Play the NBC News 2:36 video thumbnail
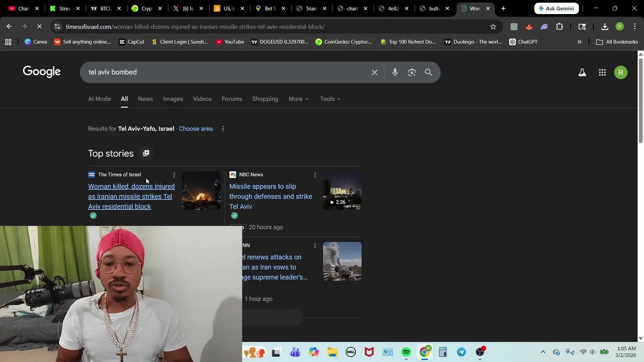The image size is (644, 362). (x=342, y=191)
